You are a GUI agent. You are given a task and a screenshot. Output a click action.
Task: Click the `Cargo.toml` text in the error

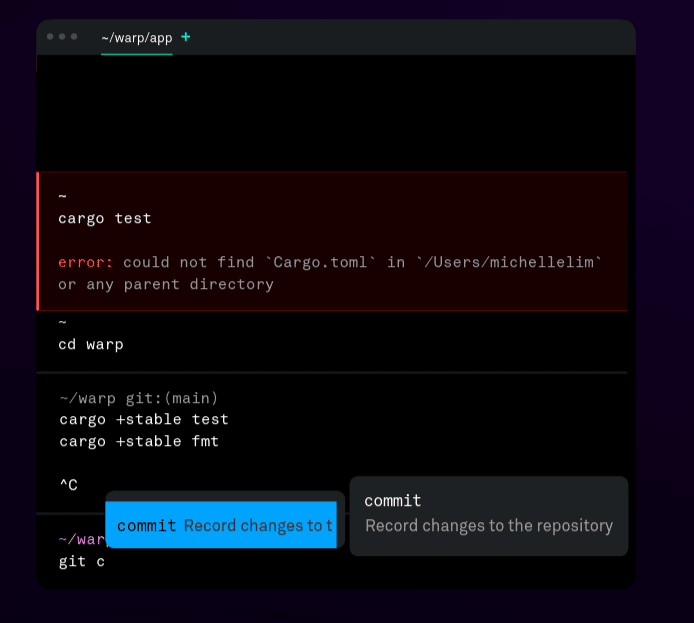click(x=320, y=262)
